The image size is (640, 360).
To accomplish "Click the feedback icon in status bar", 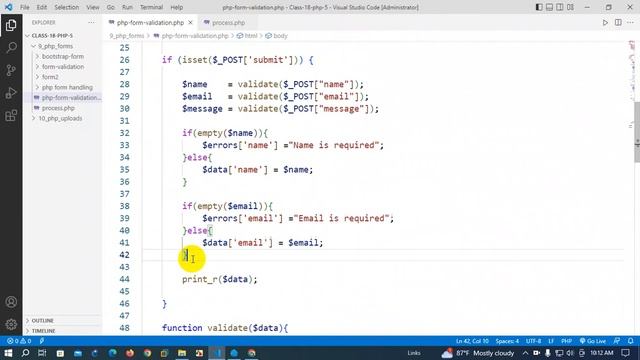I will tap(617, 341).
